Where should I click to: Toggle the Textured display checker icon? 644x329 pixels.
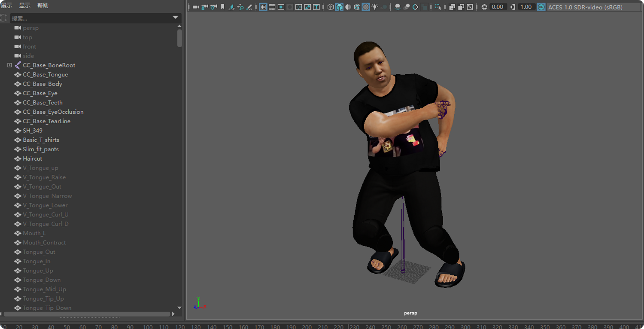366,7
